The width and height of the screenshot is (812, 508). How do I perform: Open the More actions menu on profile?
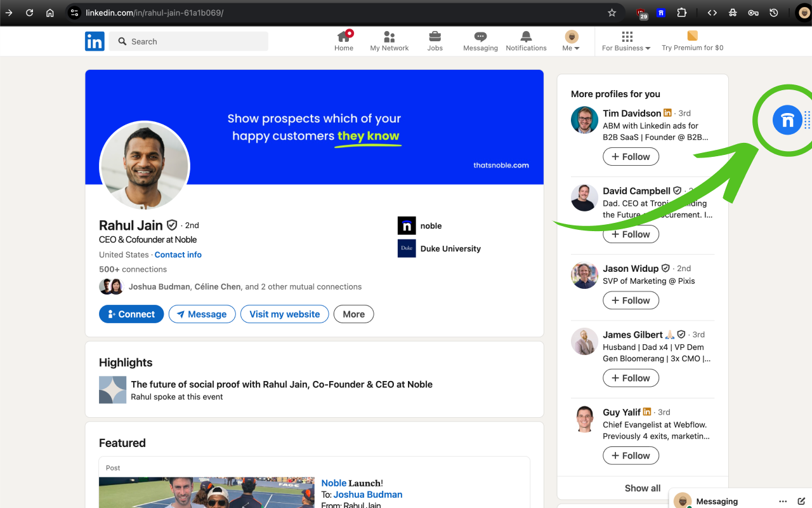point(353,314)
